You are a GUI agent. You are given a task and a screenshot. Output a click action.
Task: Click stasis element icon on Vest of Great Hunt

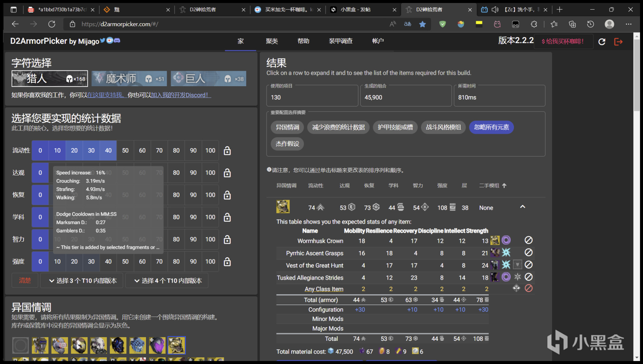click(x=506, y=265)
